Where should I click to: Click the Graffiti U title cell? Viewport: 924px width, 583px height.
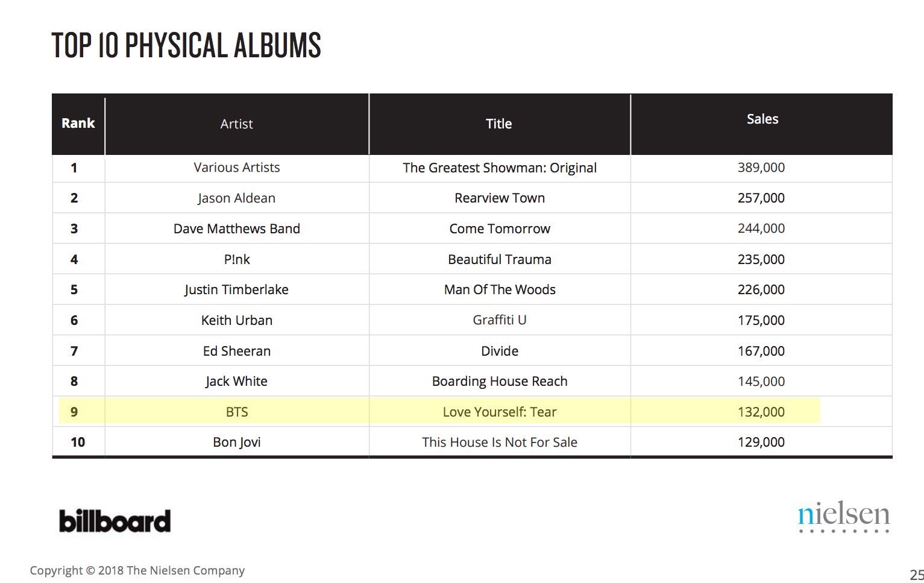coord(499,320)
